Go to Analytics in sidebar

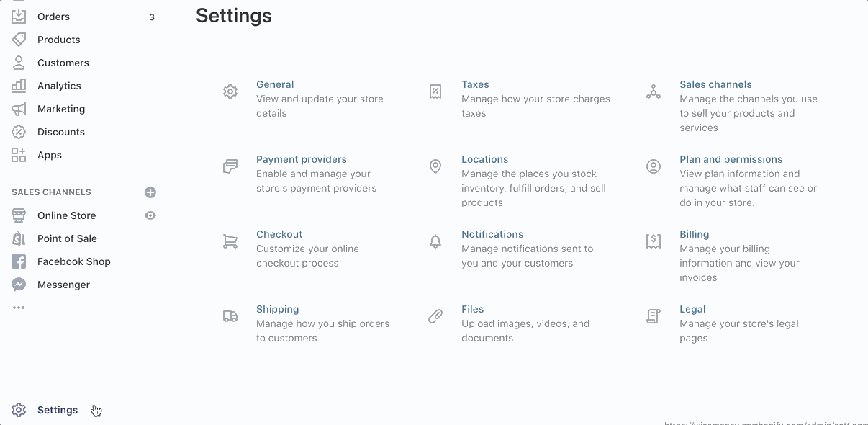pyautogui.click(x=59, y=86)
